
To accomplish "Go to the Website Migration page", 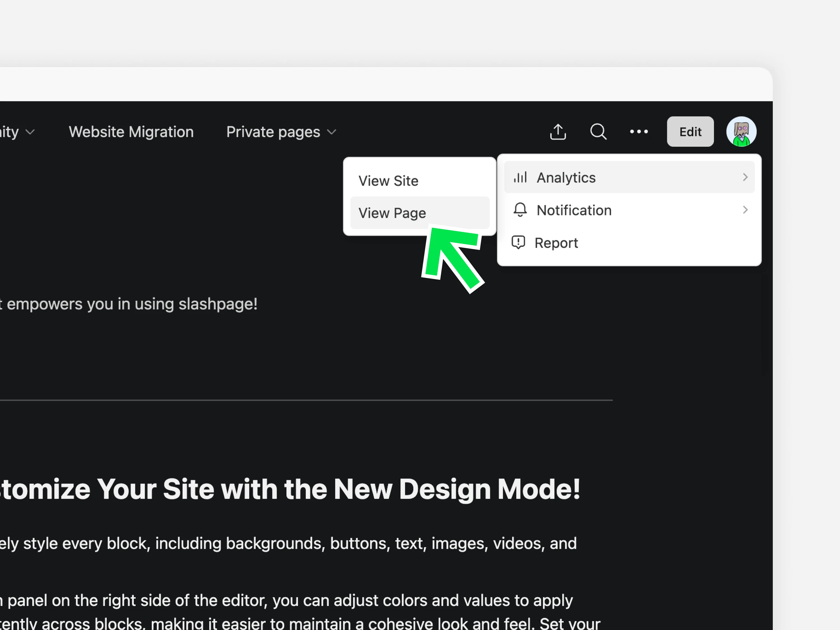I will [131, 132].
